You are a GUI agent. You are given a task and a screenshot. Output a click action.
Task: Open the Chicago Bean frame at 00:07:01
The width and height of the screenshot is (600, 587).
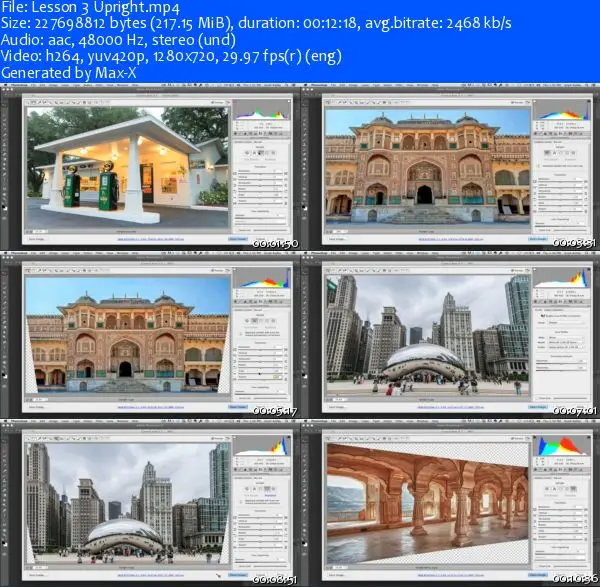(x=450, y=335)
